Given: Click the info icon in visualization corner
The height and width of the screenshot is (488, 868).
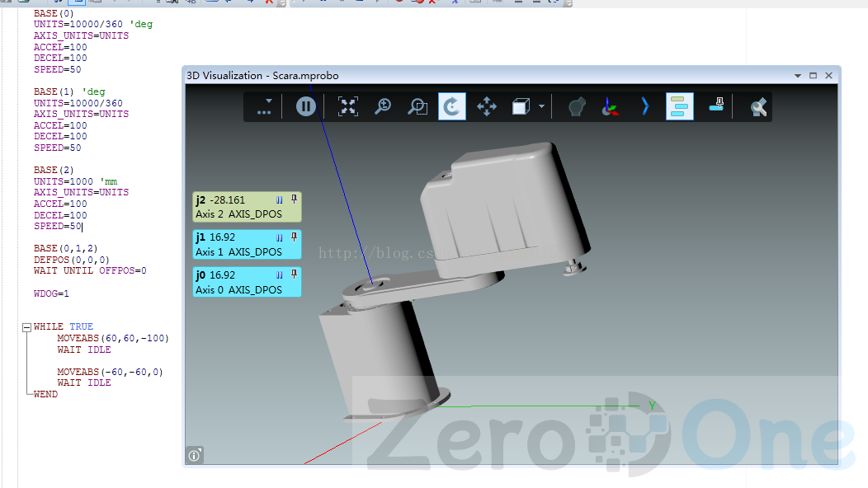Looking at the screenshot, I should tap(194, 455).
